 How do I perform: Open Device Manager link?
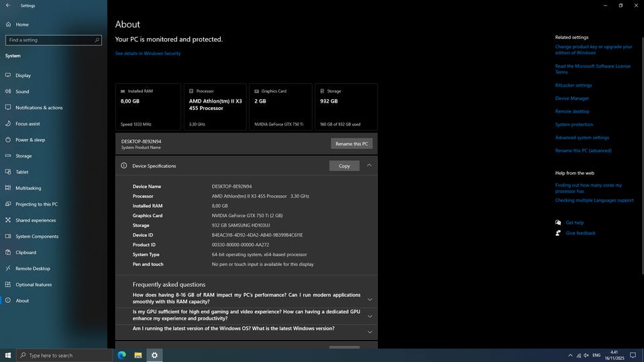(572, 98)
